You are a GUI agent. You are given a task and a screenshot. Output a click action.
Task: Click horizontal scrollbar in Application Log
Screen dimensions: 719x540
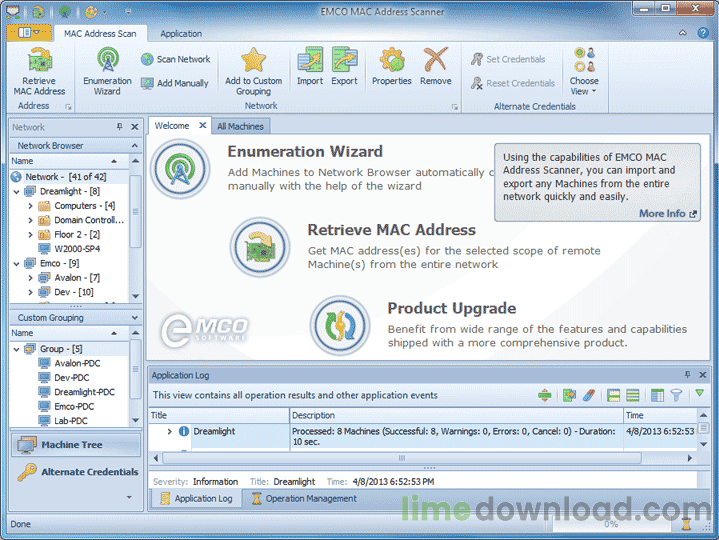tap(402, 458)
